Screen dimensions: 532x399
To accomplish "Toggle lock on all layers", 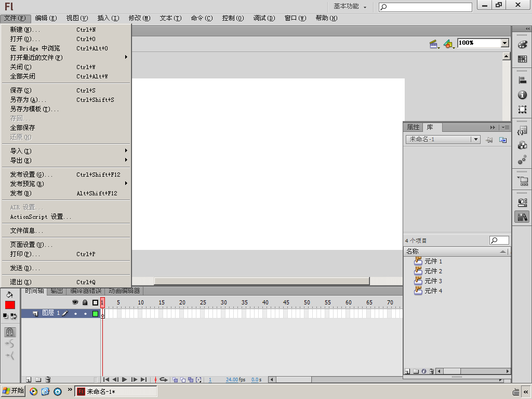I will click(85, 302).
